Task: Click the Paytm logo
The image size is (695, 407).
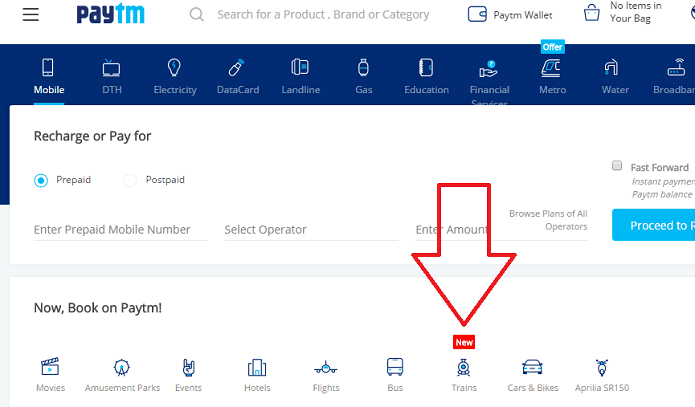Action: coord(110,14)
